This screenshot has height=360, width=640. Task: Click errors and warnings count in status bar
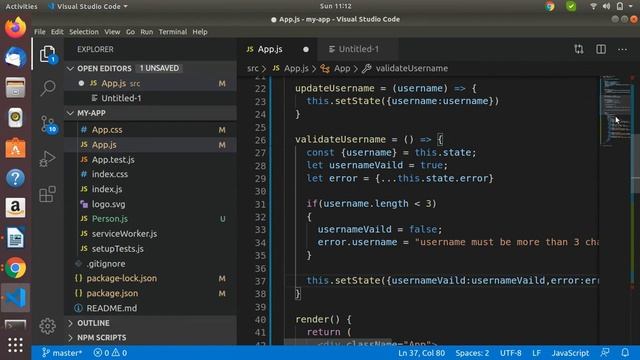(x=110, y=353)
